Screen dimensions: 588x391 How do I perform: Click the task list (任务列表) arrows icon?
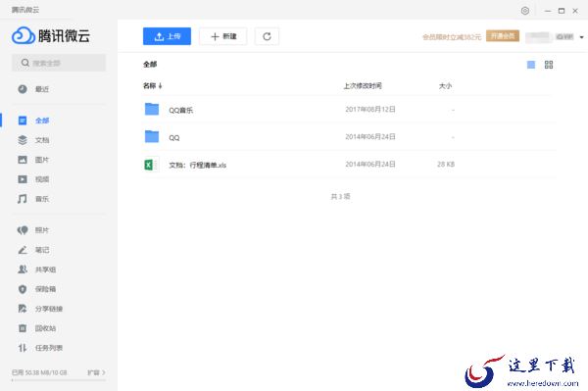pos(23,348)
